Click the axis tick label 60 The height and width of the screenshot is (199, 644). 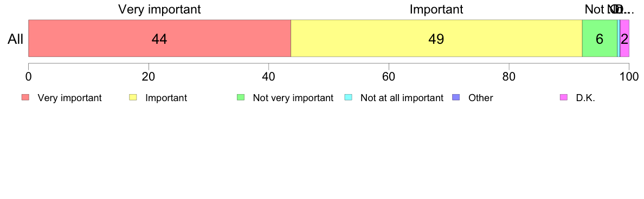point(389,76)
